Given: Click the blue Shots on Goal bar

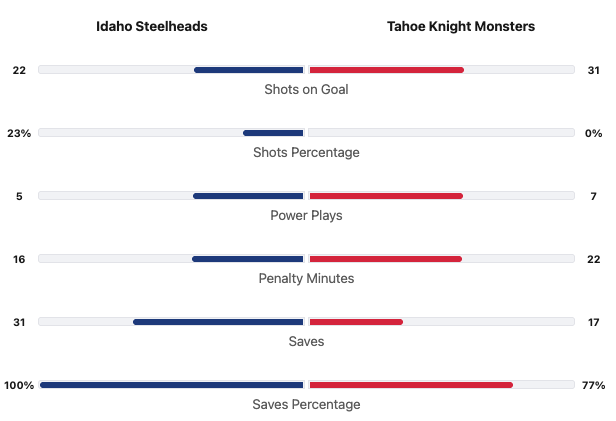Looking at the screenshot, I should click(x=248, y=70).
